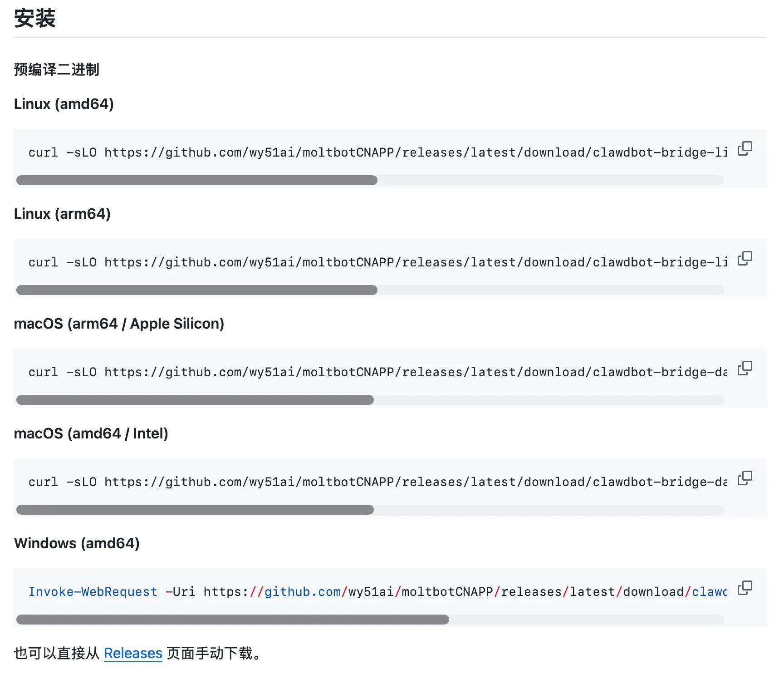
Task: Click the 预编译二进制 subheading
Action: pyautogui.click(x=56, y=69)
